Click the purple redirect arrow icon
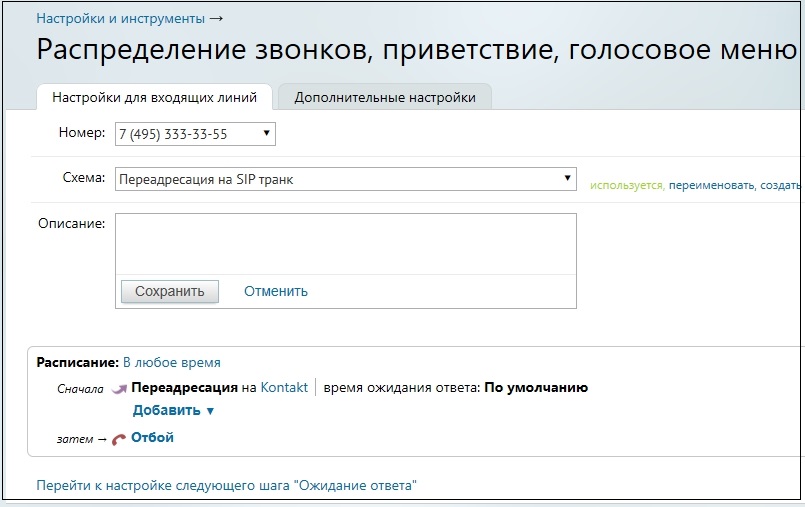 click(119, 389)
